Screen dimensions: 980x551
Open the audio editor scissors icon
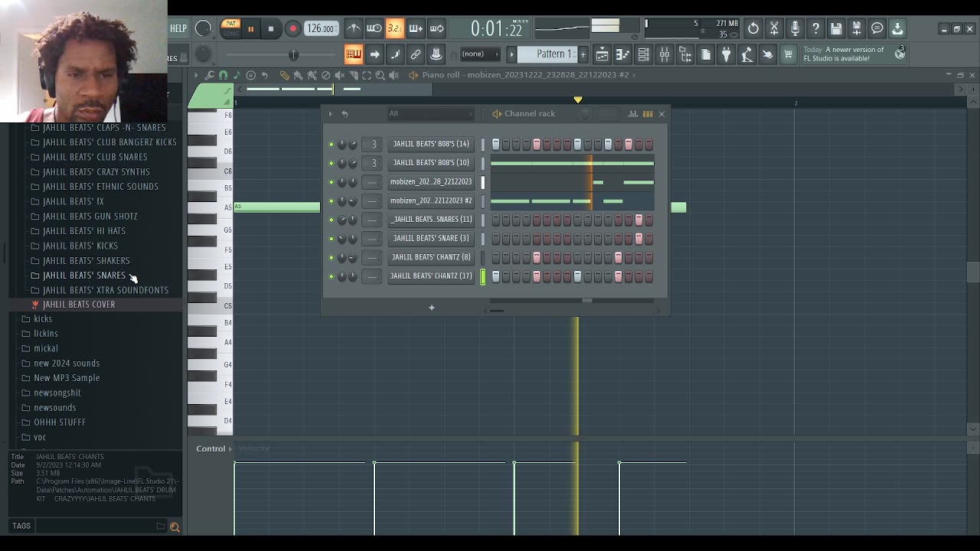coord(774,29)
